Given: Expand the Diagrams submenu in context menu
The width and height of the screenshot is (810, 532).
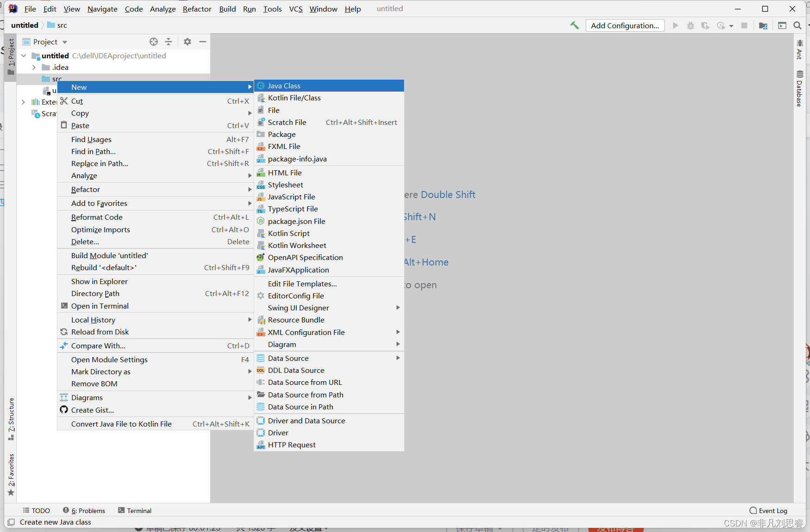Looking at the screenshot, I should [156, 397].
